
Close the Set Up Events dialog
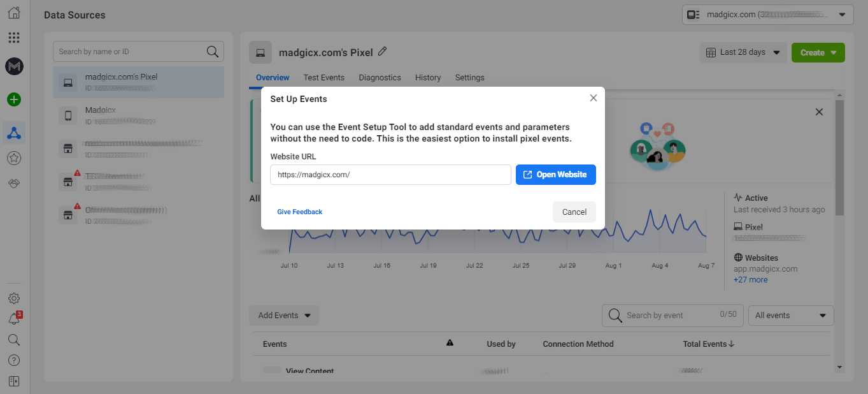pos(594,98)
